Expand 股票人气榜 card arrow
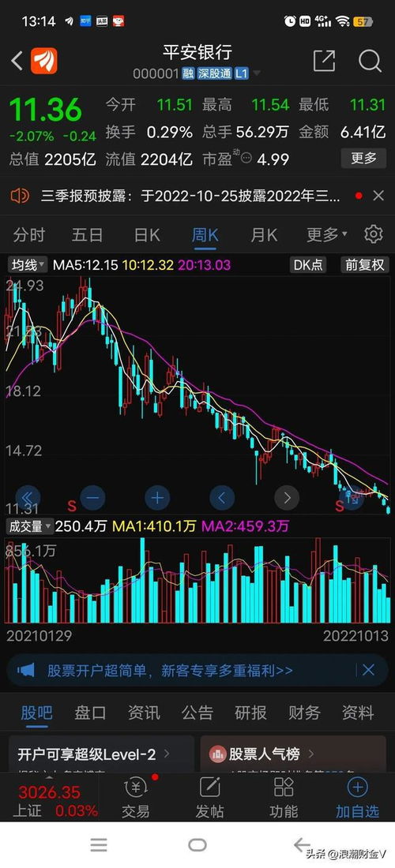Screen dimensions: 395x868 pyautogui.click(x=310, y=754)
